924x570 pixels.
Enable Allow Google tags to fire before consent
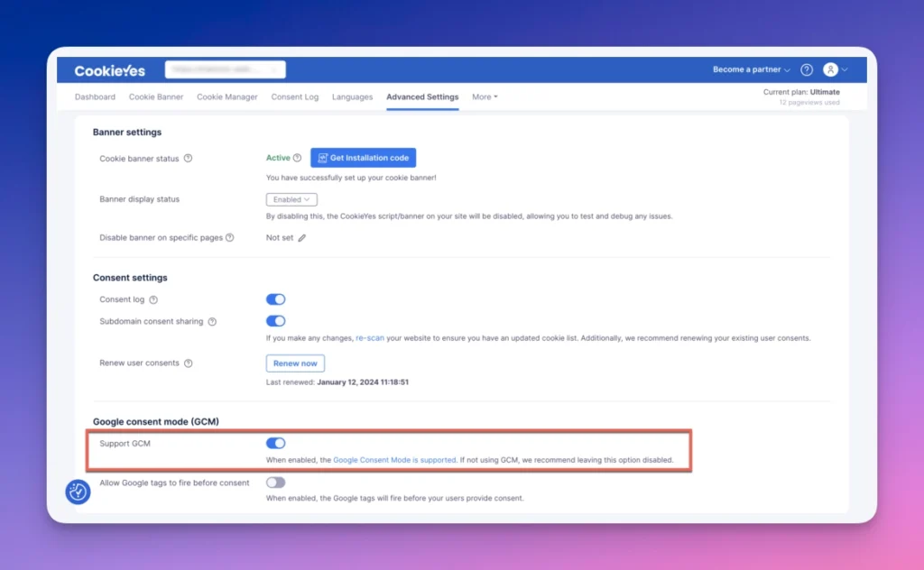275,483
